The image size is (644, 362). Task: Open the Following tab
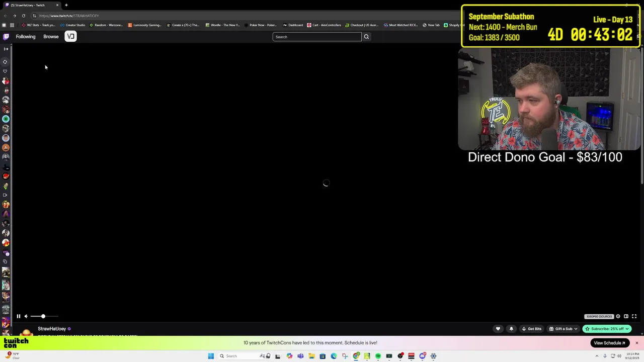(26, 37)
